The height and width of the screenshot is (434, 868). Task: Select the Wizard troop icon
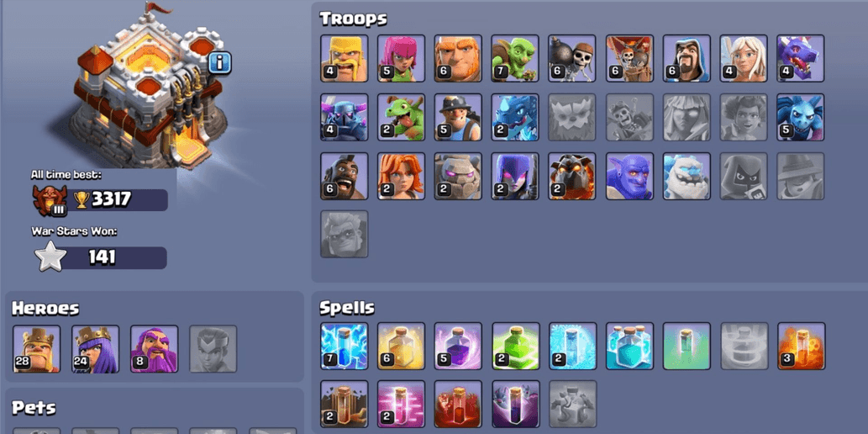click(x=687, y=59)
